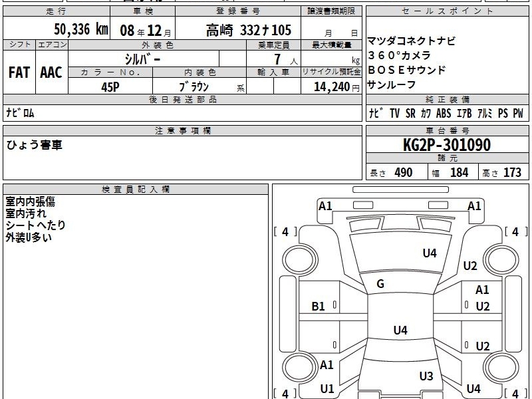The width and height of the screenshot is (532, 399).
Task: Click the height value 173
Action: pos(512,172)
